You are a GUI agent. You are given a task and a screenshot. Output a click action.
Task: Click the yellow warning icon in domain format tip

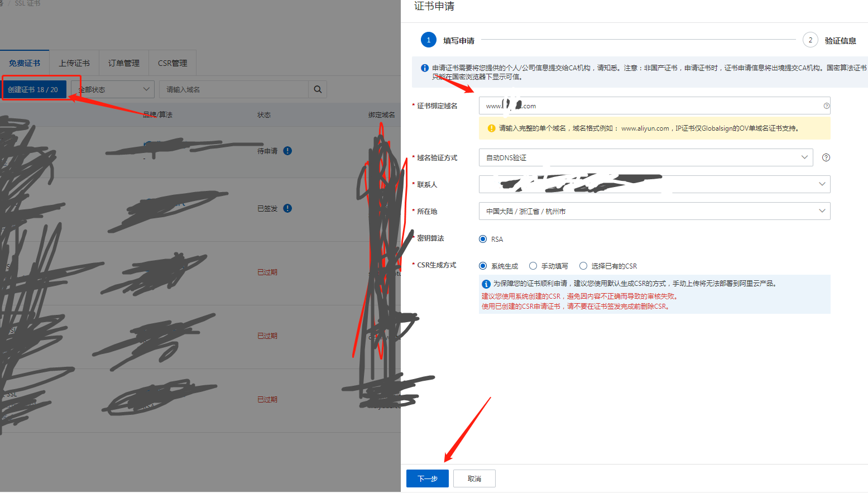click(x=491, y=128)
